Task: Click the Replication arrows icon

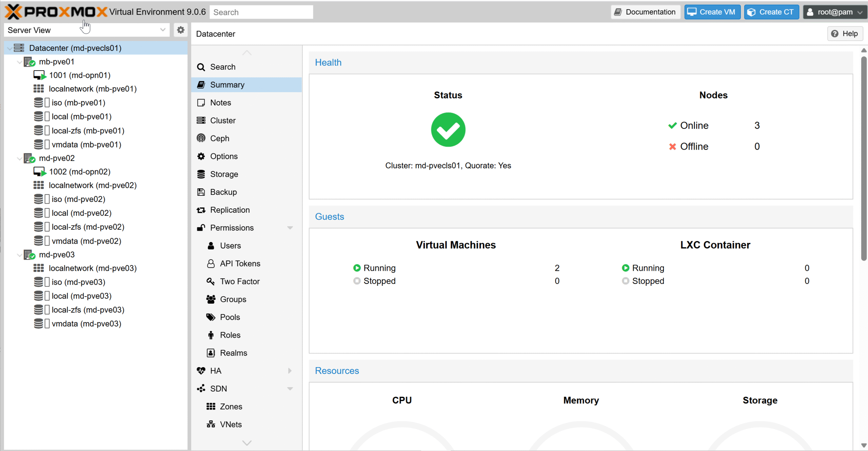Action: point(201,210)
